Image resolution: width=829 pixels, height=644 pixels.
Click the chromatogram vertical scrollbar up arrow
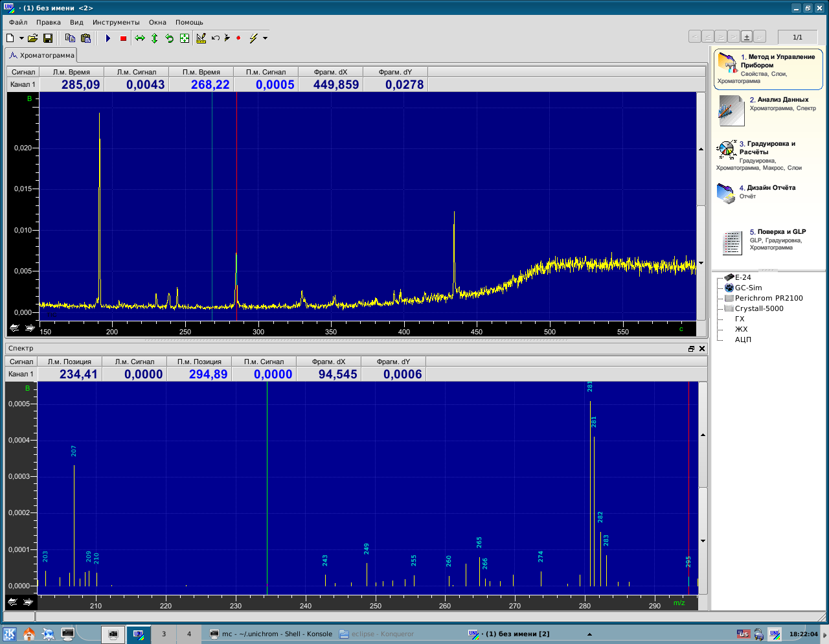coord(701,150)
